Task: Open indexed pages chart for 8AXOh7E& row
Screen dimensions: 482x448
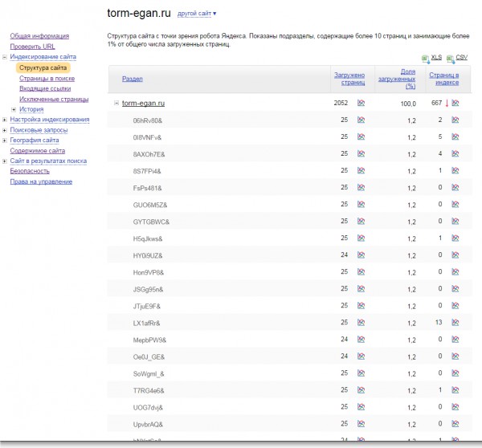Action: [455, 153]
